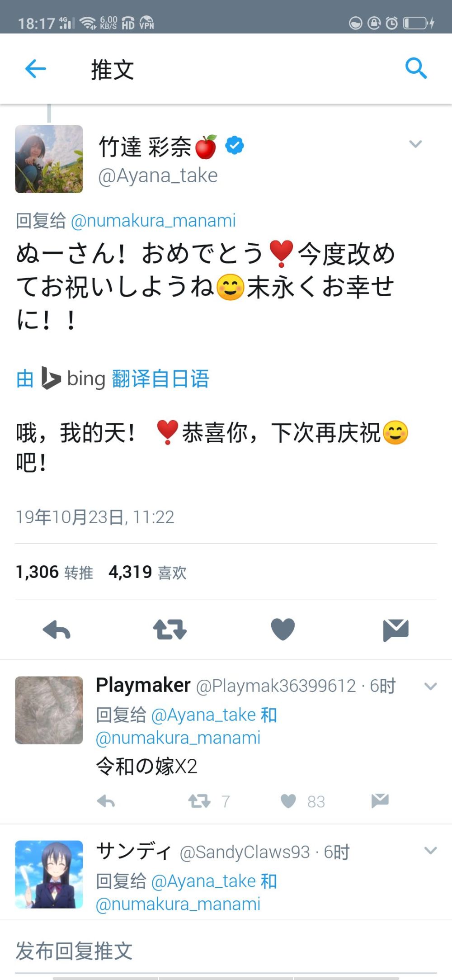Tap bing 翻译自日语 translation link
The width and height of the screenshot is (452, 980).
pos(113,379)
